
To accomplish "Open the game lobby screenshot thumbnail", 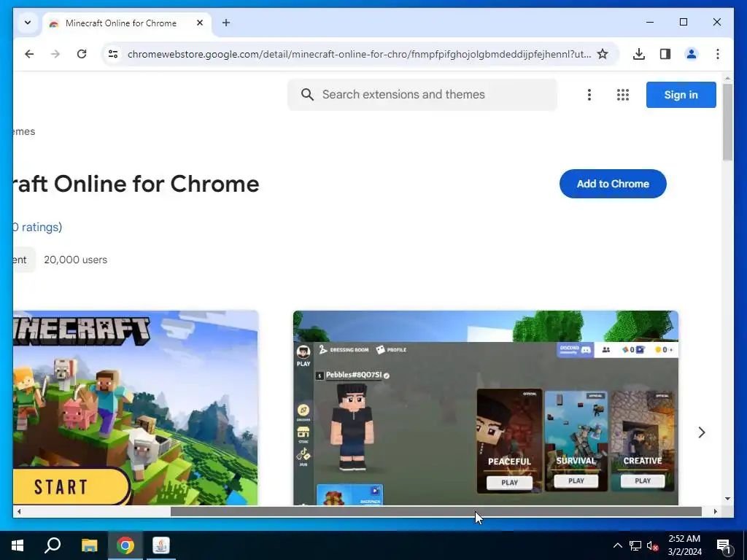I will coord(485,408).
